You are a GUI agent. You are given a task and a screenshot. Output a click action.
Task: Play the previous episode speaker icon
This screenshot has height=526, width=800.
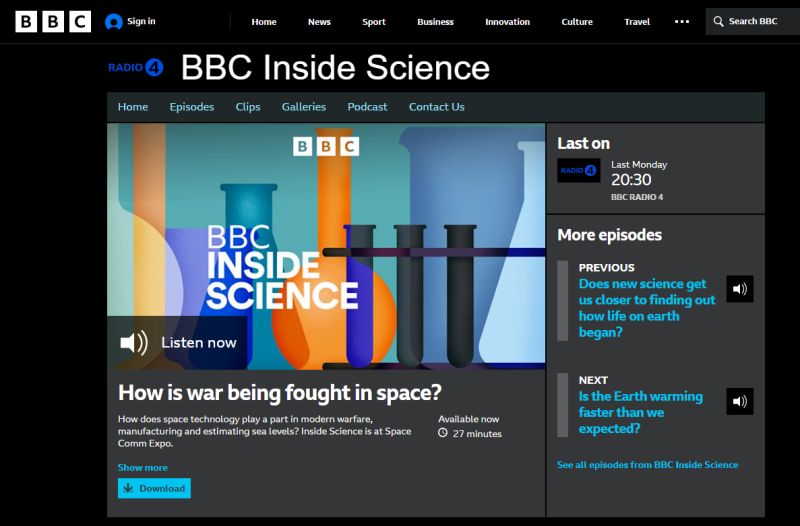[x=740, y=289]
